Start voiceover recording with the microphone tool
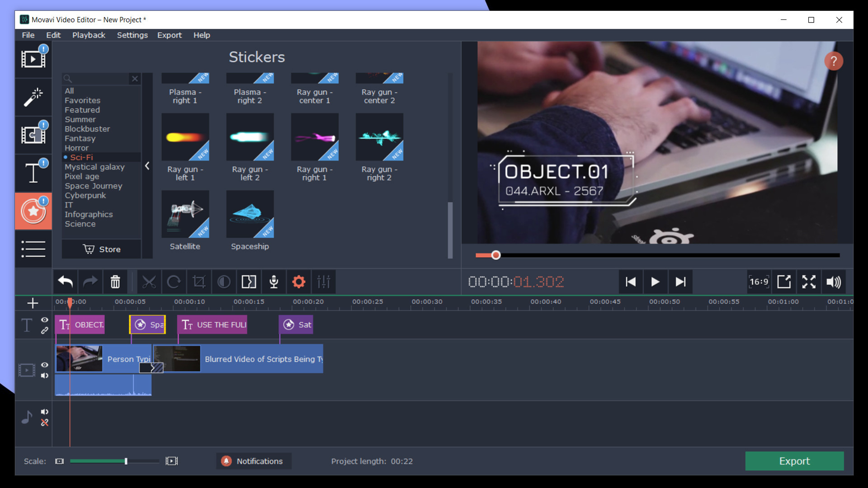868x488 pixels. point(274,282)
